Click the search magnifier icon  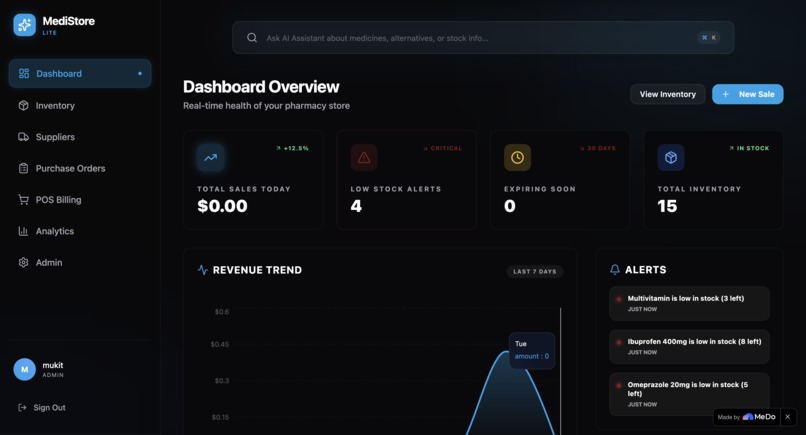tap(252, 38)
